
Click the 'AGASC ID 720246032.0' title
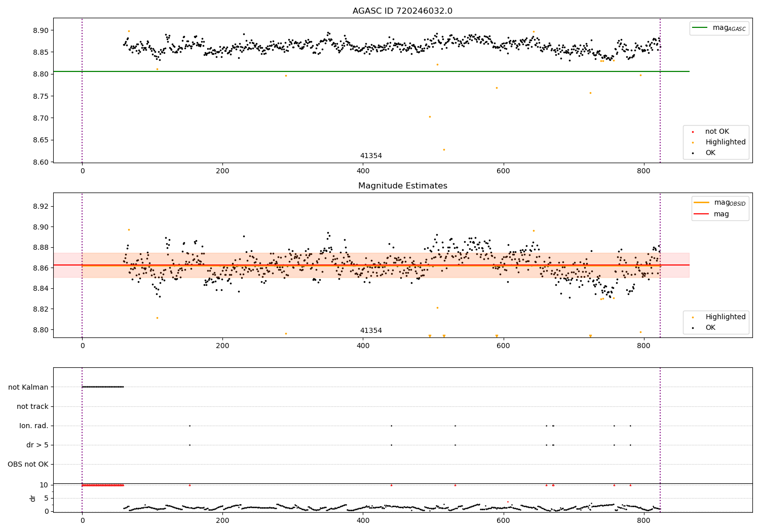403,11
